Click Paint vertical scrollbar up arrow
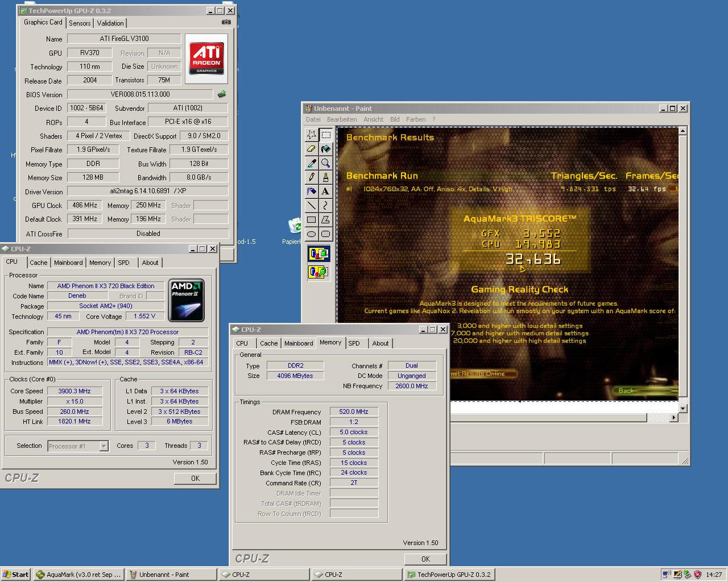Viewport: 728px width, 582px height. pos(682,131)
